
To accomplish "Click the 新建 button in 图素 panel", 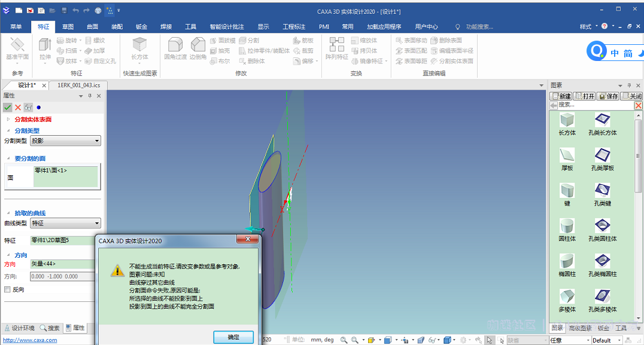I will pos(561,96).
